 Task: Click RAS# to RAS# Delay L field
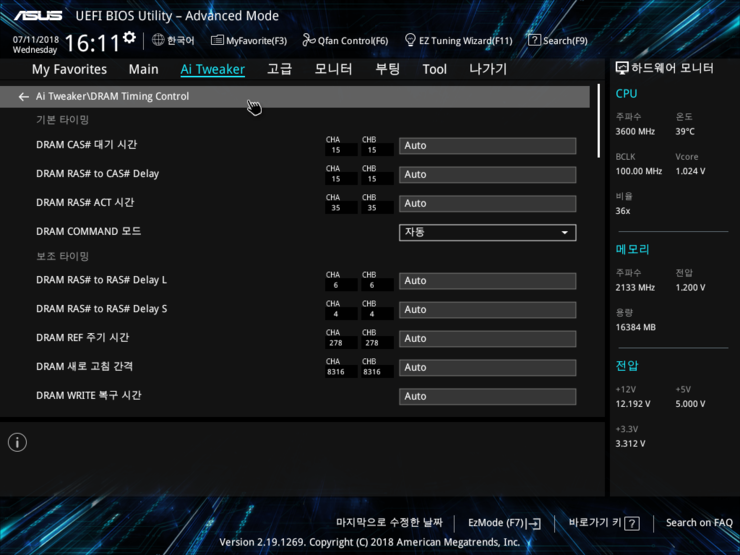pyautogui.click(x=488, y=281)
